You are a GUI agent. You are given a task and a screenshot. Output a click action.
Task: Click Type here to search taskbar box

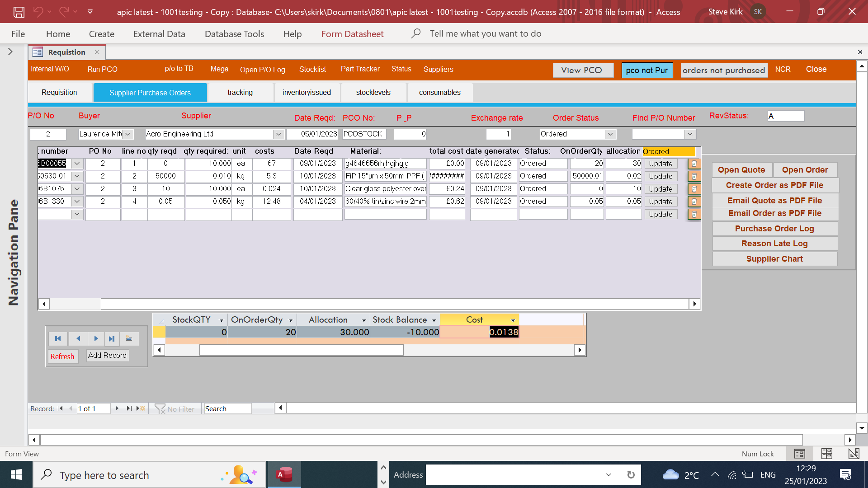(149, 475)
